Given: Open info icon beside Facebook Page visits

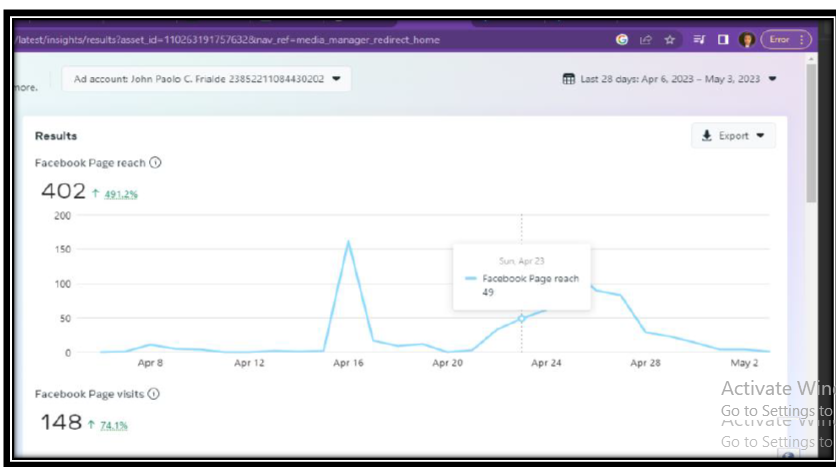Looking at the screenshot, I should pos(154,394).
